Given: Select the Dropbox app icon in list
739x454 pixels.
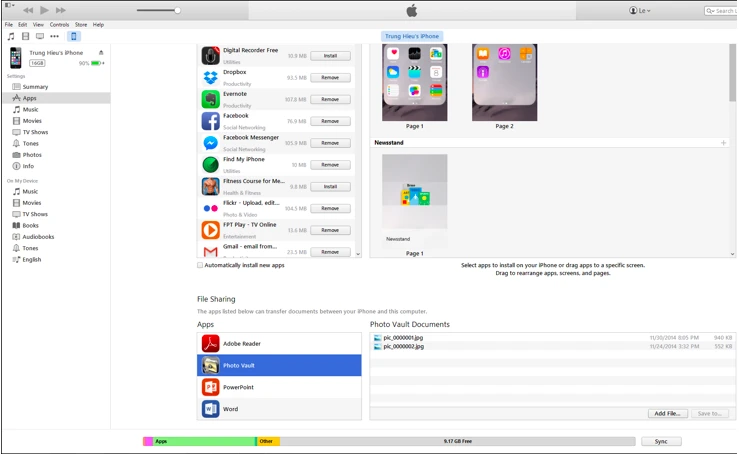Looking at the screenshot, I should click(x=210, y=77).
